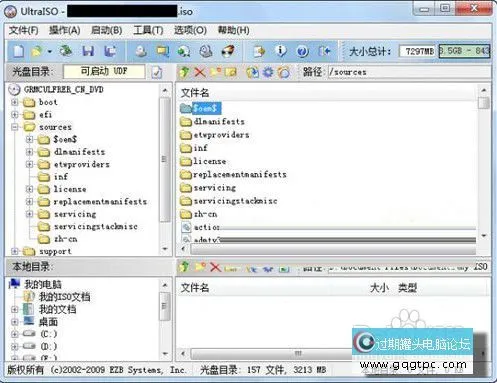Click the Compress ISO toolbar icon

162,51
